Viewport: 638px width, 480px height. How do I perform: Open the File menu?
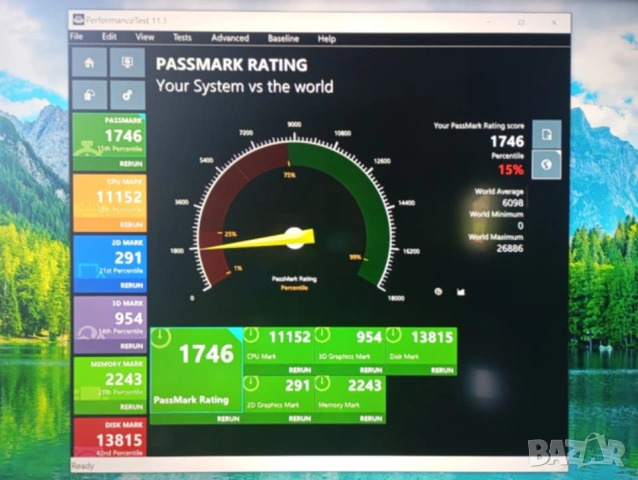(x=76, y=37)
